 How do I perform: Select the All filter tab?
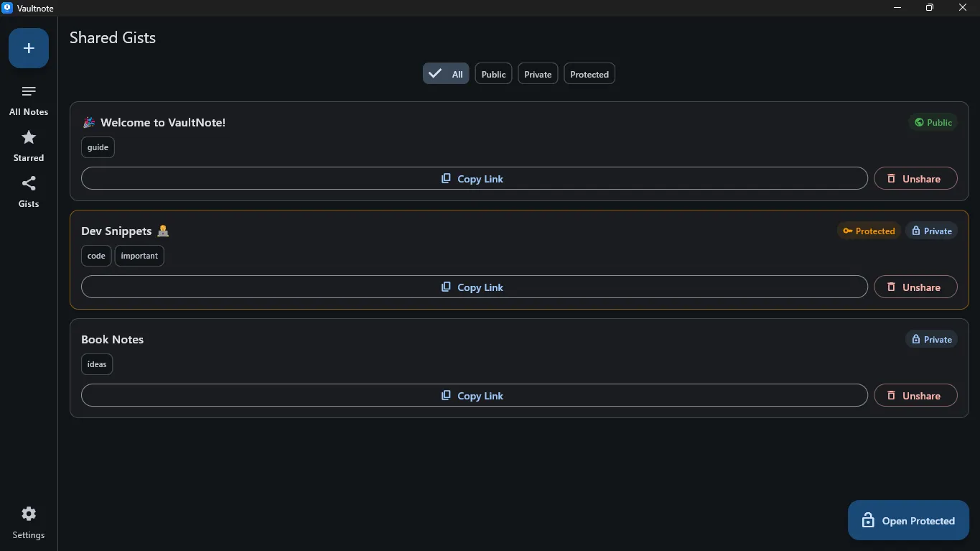point(445,73)
